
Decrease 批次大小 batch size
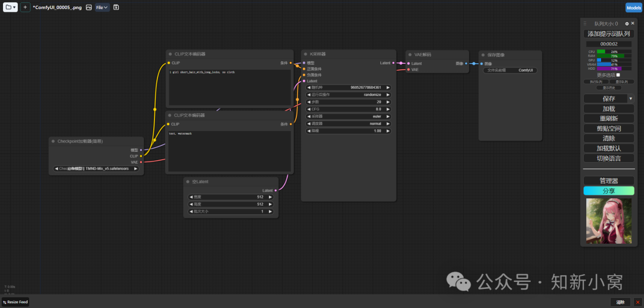[x=191, y=211]
